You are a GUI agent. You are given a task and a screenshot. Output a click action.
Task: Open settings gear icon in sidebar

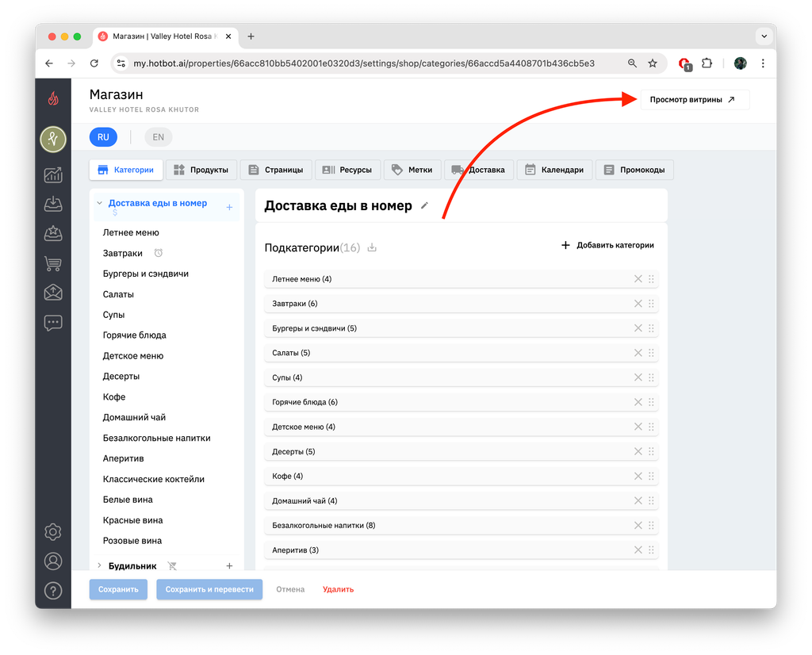click(x=53, y=532)
